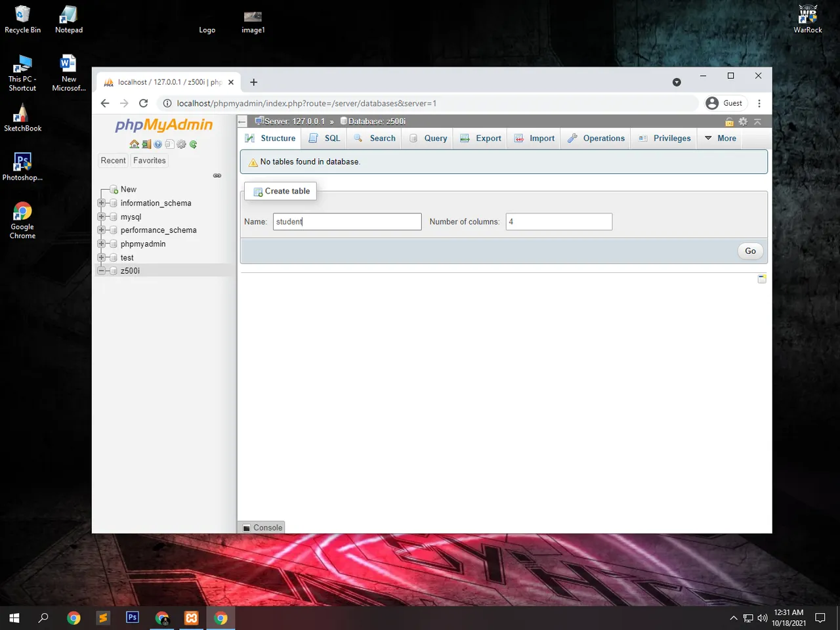The width and height of the screenshot is (840, 630).
Task: Click the phpMyAdmin logo
Action: (163, 125)
